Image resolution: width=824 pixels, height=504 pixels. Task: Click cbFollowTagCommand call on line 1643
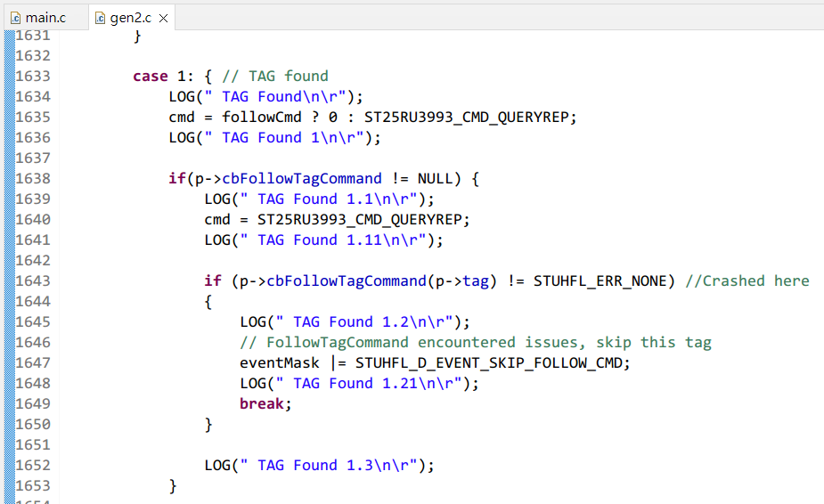click(347, 281)
